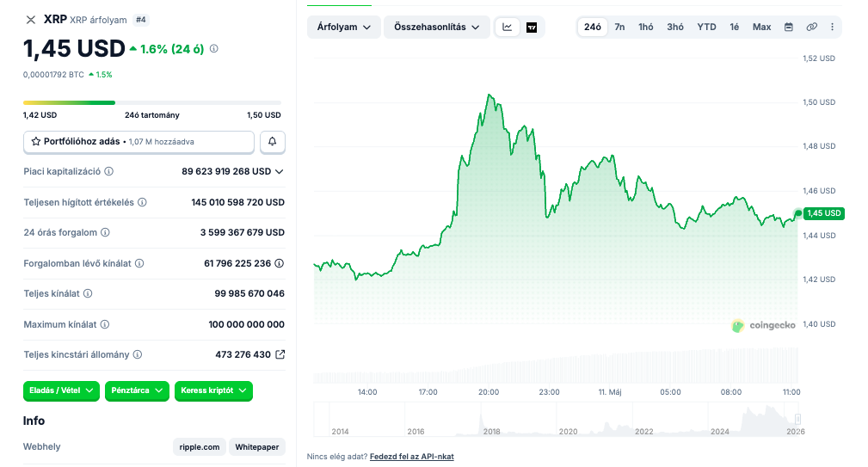This screenshot has width=868, height=467.
Task: Click the 24ó price range progress bar
Action: [152, 102]
